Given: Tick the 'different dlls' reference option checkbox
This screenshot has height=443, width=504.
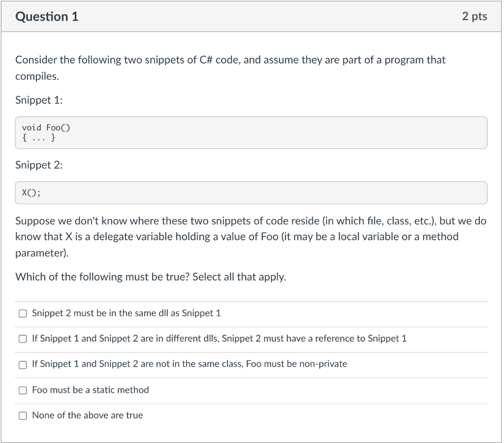Looking at the screenshot, I should (23, 339).
